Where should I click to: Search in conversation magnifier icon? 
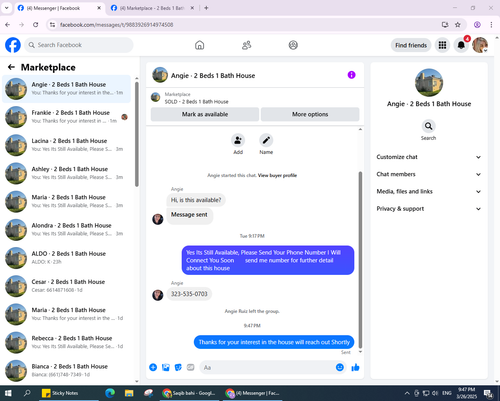coord(428,126)
